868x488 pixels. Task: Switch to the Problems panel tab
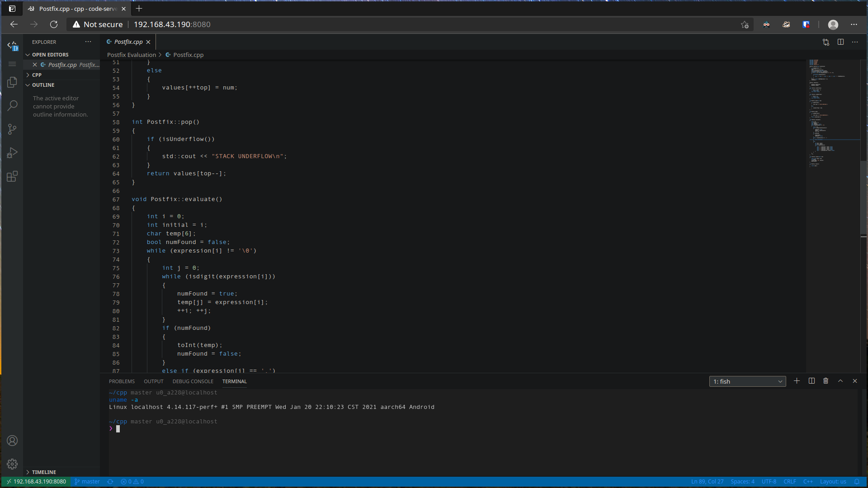122,381
